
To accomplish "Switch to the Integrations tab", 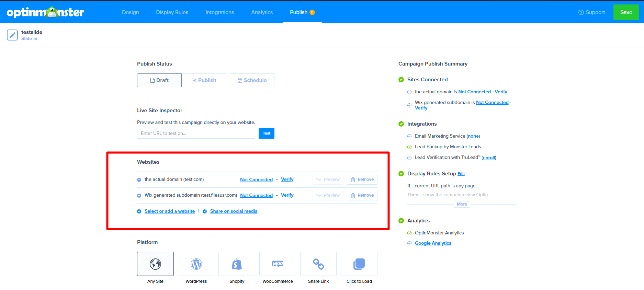I will 219,12.
